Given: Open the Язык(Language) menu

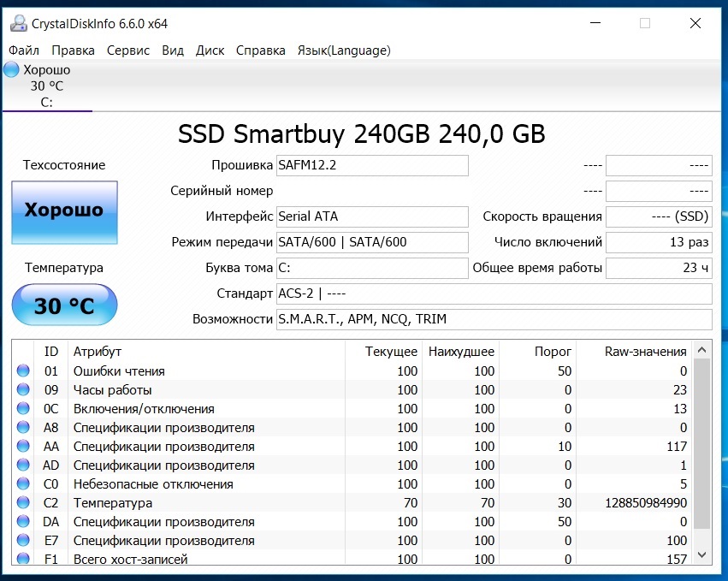Looking at the screenshot, I should [343, 50].
